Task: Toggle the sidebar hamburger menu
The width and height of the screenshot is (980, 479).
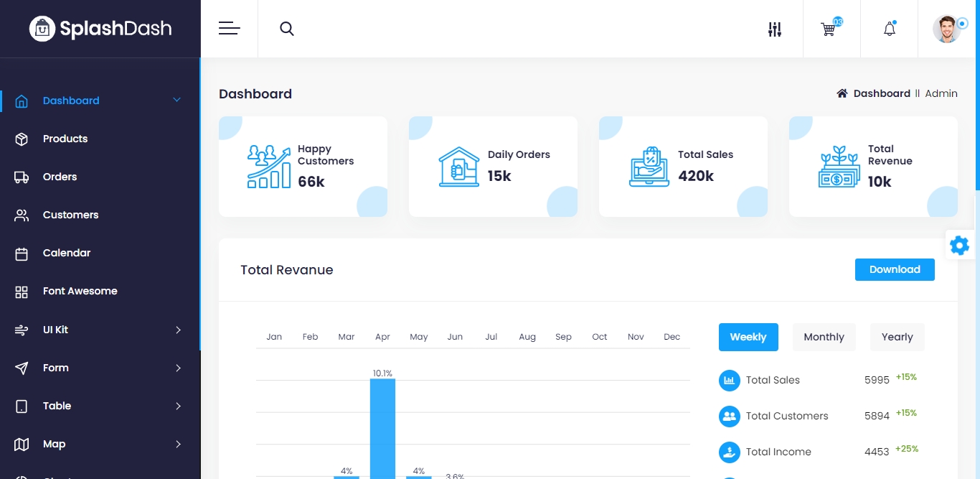Action: pyautogui.click(x=230, y=29)
